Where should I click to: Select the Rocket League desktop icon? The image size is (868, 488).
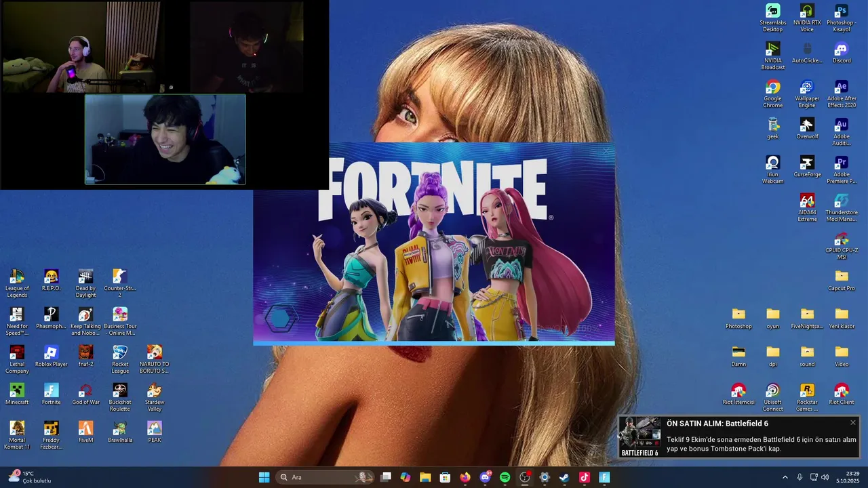(120, 359)
